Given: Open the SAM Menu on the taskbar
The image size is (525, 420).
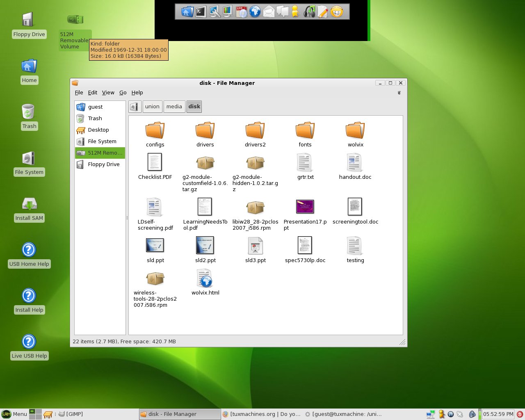Looking at the screenshot, I should 14,414.
